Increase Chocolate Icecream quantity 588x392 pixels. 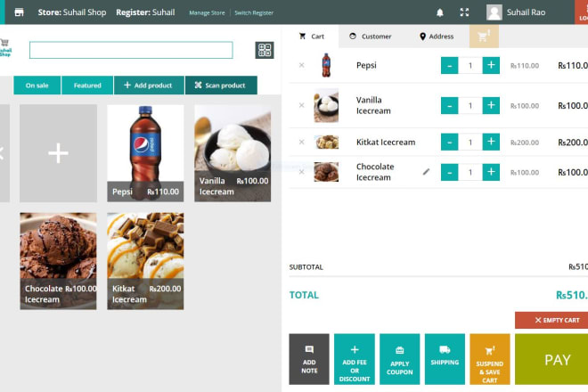tap(491, 172)
